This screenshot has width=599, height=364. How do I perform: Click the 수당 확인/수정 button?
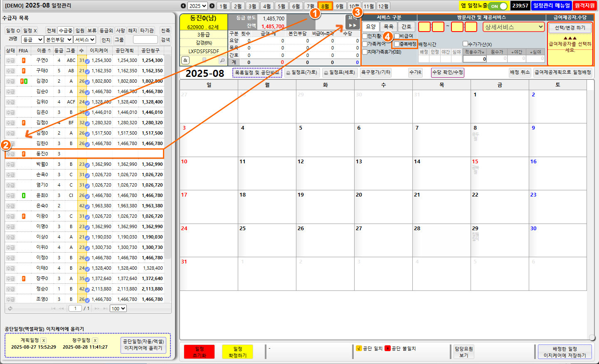(447, 72)
